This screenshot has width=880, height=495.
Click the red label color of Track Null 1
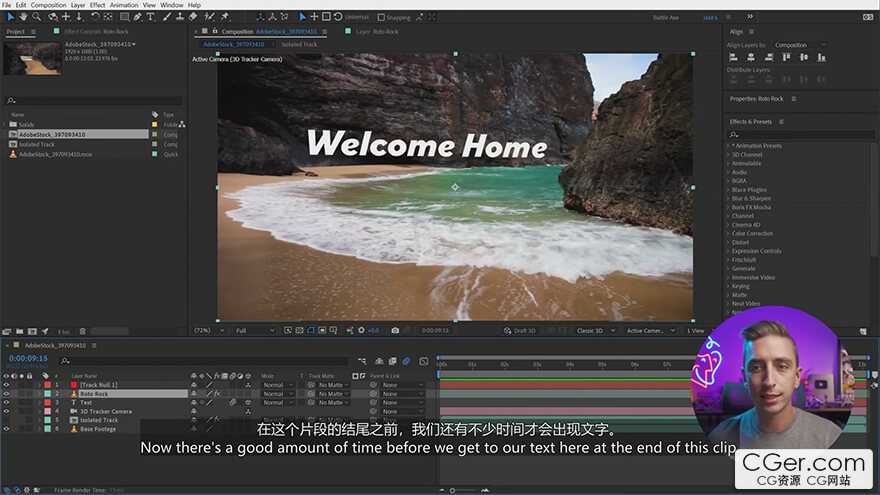tap(46, 385)
